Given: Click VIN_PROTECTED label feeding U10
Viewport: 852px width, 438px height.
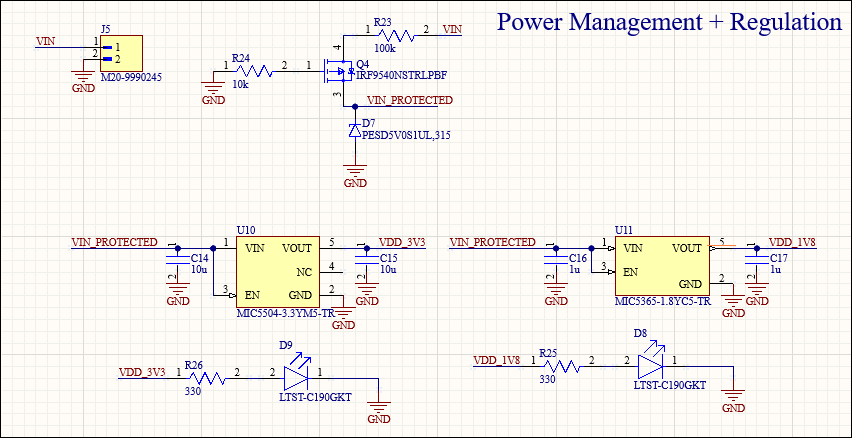Looking at the screenshot, I should point(115,242).
